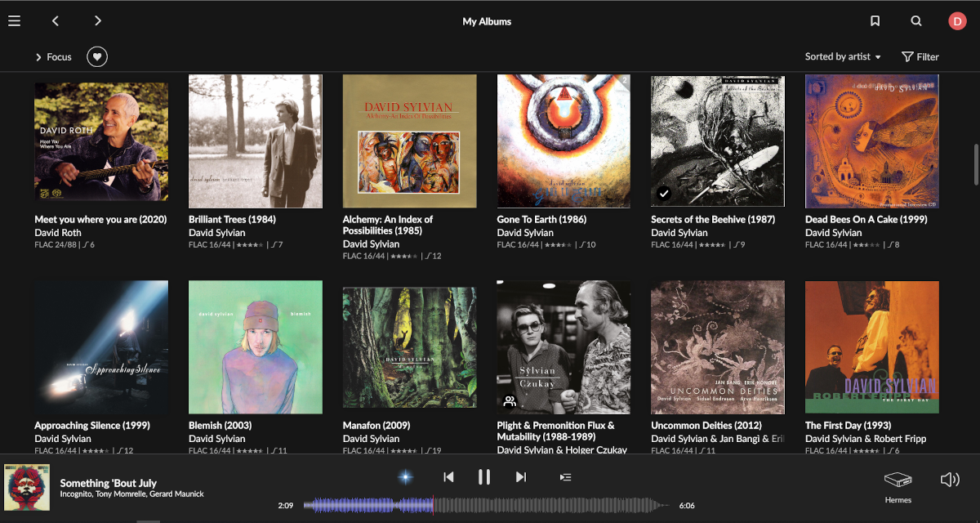This screenshot has width=980, height=523.
Task: Open the Approaching Silence album cover
Action: click(101, 347)
